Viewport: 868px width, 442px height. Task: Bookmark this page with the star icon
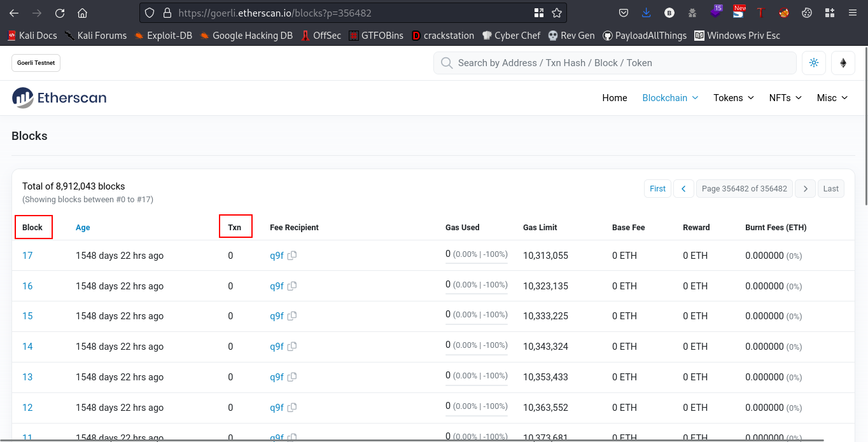pos(557,13)
